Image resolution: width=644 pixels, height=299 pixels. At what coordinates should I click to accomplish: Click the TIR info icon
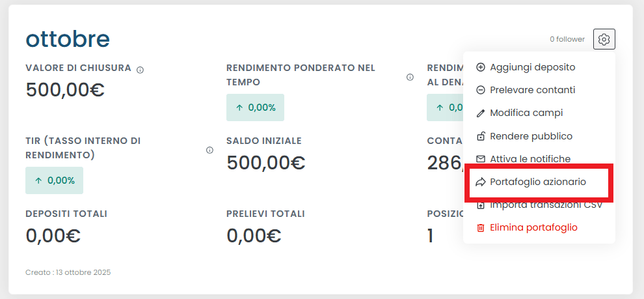coord(209,150)
